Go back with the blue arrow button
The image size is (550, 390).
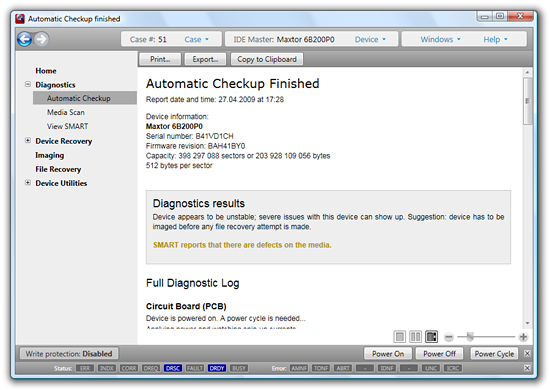25,39
